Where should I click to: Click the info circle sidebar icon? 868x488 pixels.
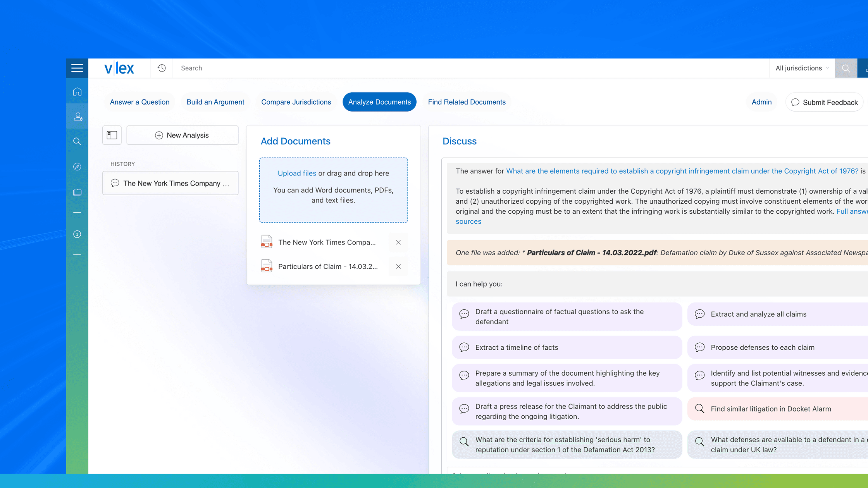click(77, 234)
